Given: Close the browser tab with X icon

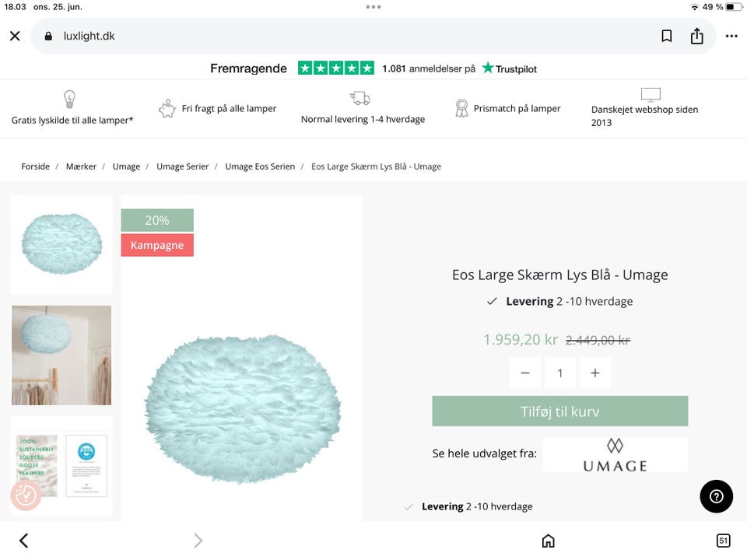Looking at the screenshot, I should coord(15,36).
